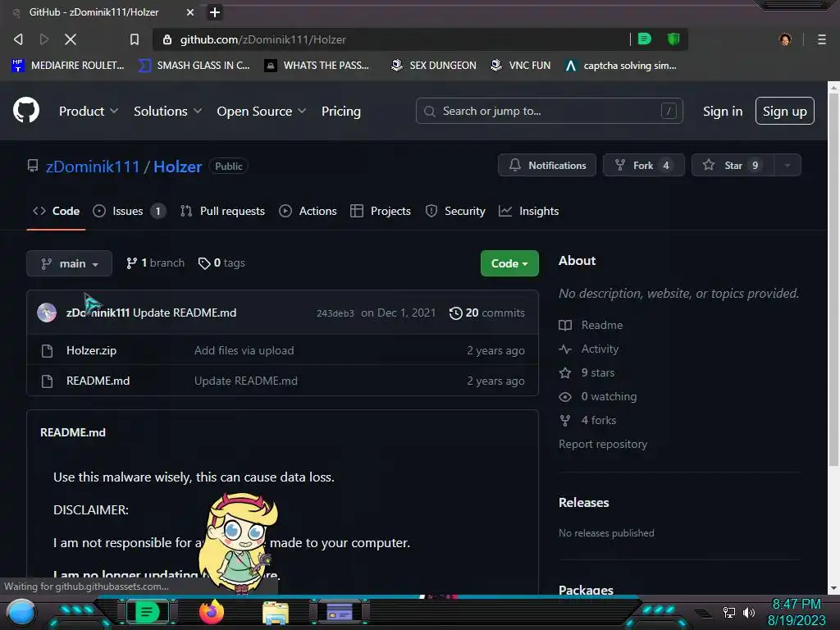
Task: Select the Code tab
Action: tap(57, 211)
